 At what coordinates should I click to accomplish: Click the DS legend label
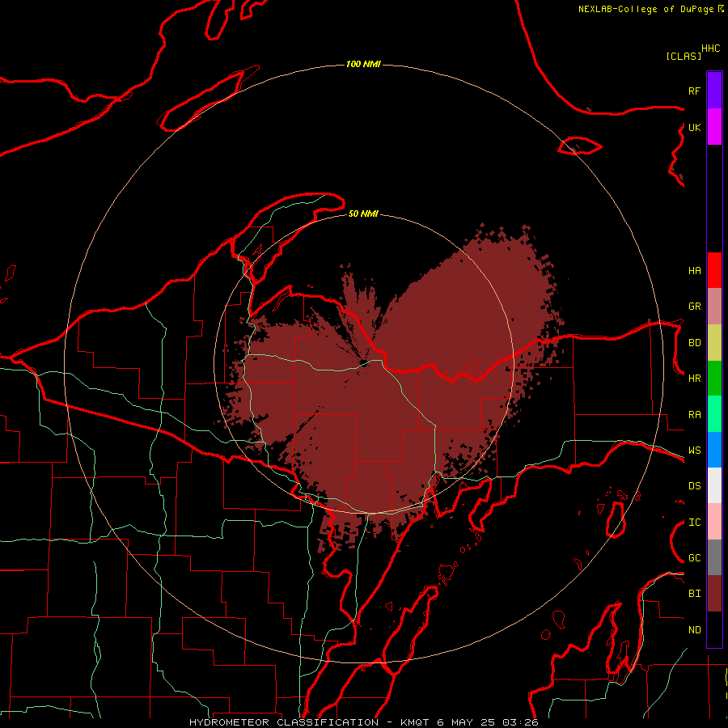click(x=694, y=486)
